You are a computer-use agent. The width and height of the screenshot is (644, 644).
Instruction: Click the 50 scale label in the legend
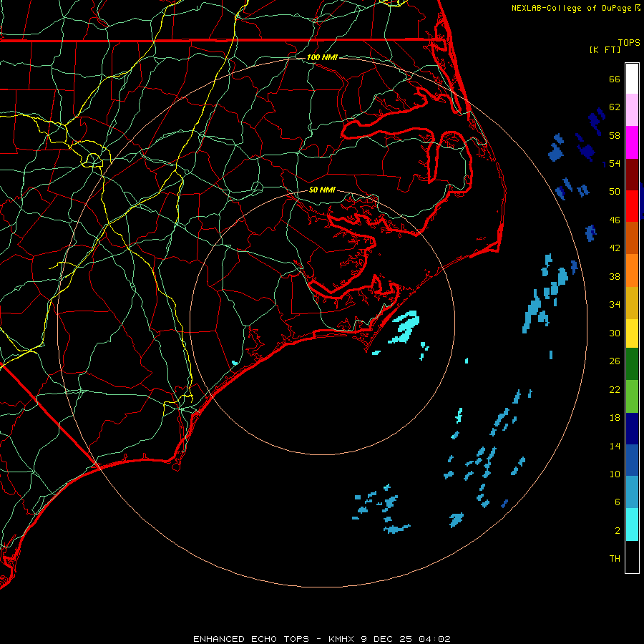pos(615,192)
